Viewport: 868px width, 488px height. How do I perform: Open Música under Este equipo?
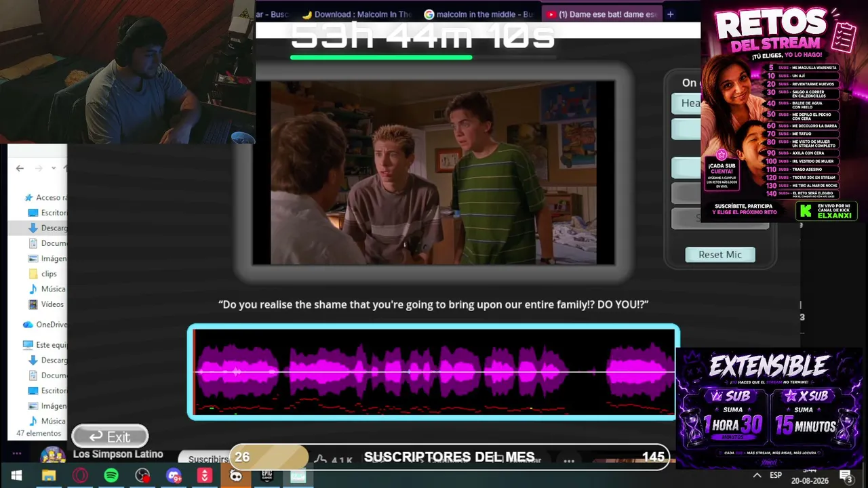pyautogui.click(x=47, y=421)
